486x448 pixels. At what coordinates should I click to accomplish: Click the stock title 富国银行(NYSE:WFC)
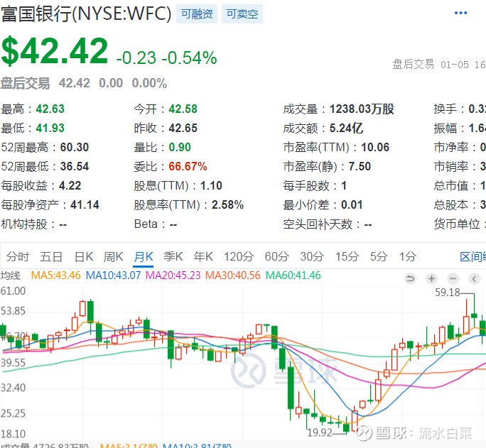coord(86,14)
